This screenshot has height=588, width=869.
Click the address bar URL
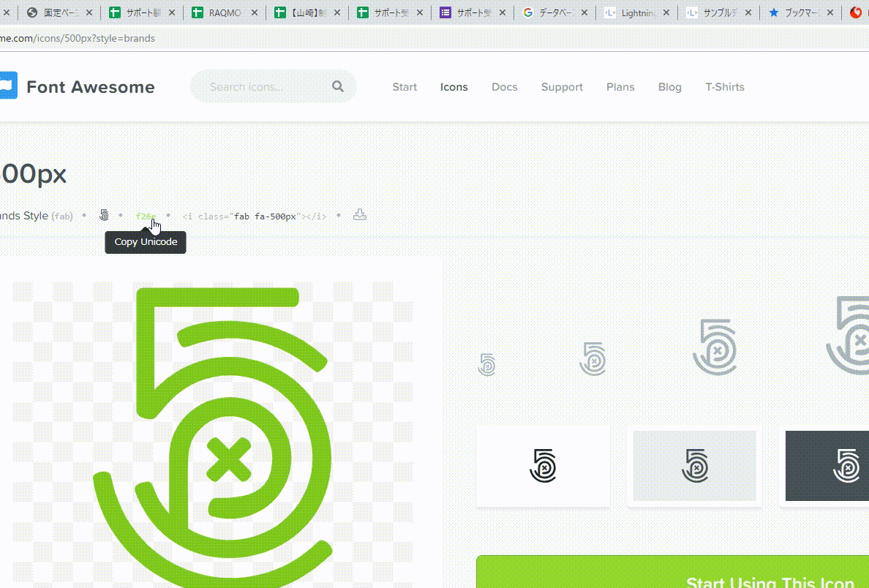click(78, 38)
